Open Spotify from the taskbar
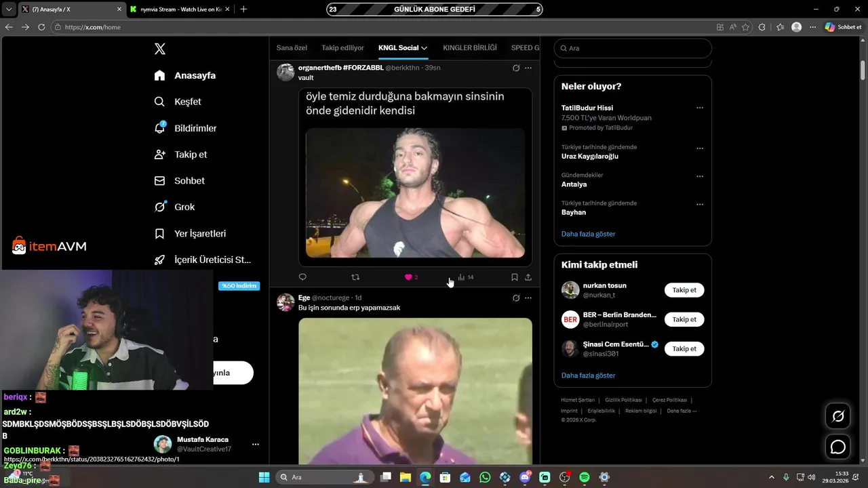The image size is (868, 488). 585,477
